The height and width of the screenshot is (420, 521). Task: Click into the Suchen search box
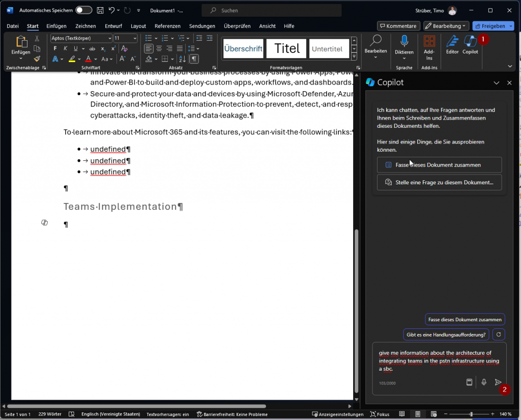point(271,10)
